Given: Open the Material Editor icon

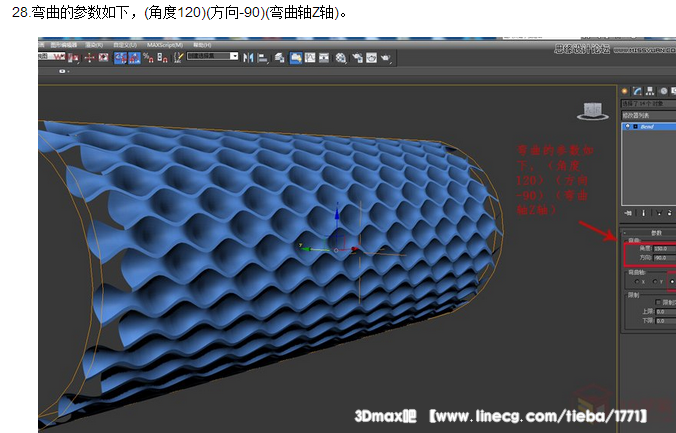Looking at the screenshot, I should 341,58.
